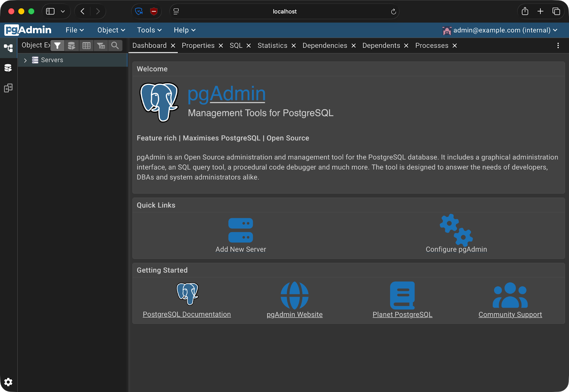Image resolution: width=569 pixels, height=392 pixels.
Task: Click the large pgAdmin title link
Action: point(227,94)
